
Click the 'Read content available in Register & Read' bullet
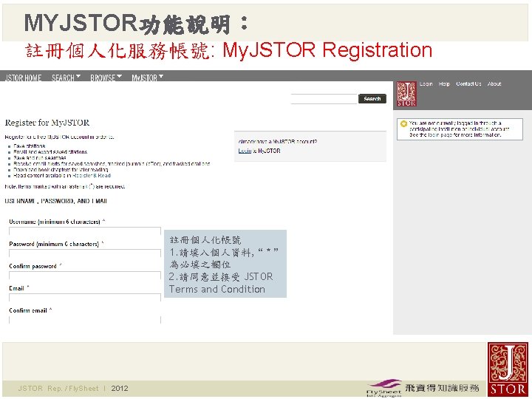click(62, 175)
